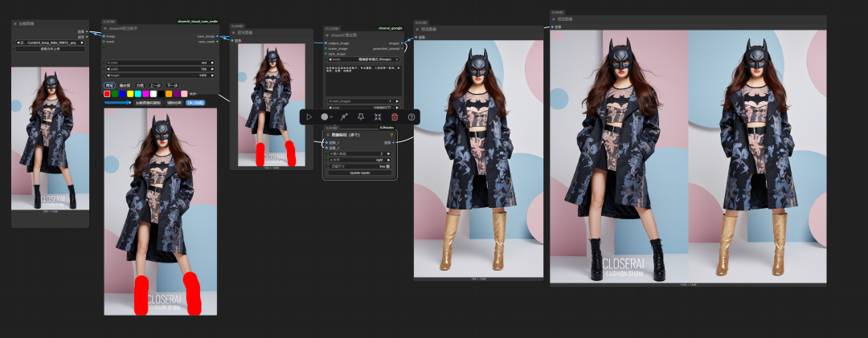Delete the selected node with red trash icon
This screenshot has width=868, height=338.
395,117
